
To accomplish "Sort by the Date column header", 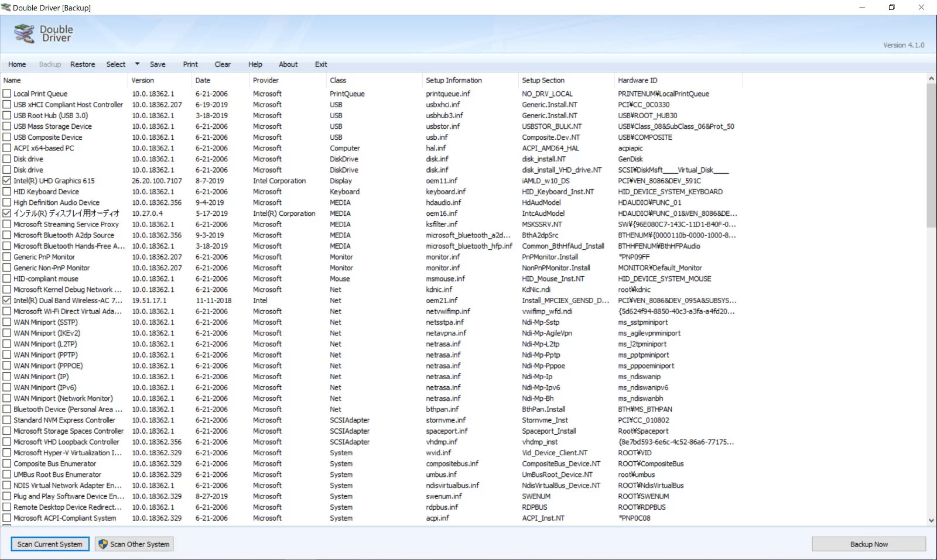I will 221,80.
